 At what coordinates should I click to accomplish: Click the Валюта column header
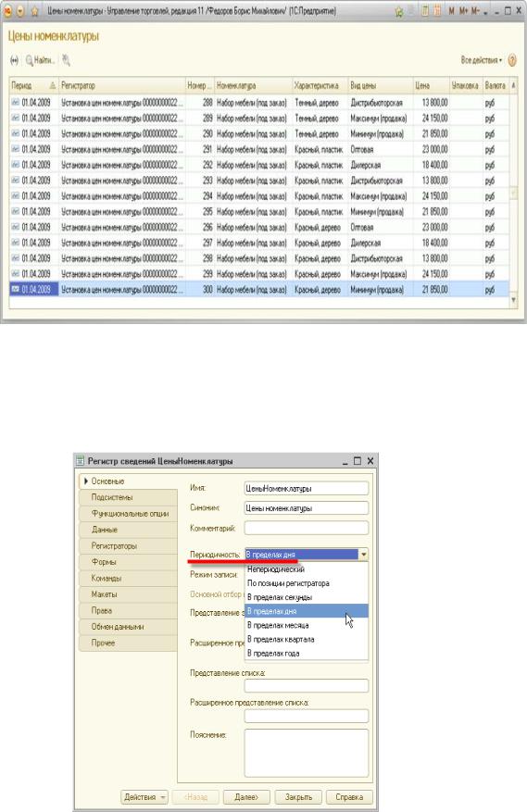pyautogui.click(x=496, y=85)
